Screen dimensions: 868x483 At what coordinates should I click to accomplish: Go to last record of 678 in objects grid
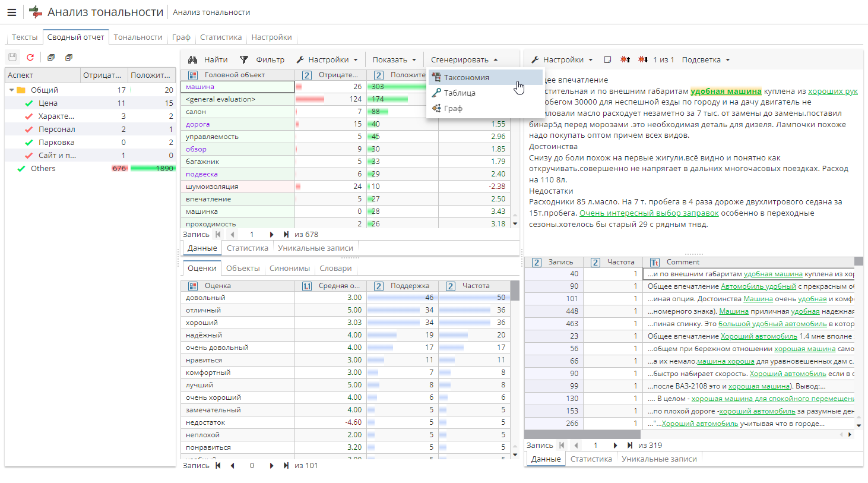pyautogui.click(x=286, y=235)
